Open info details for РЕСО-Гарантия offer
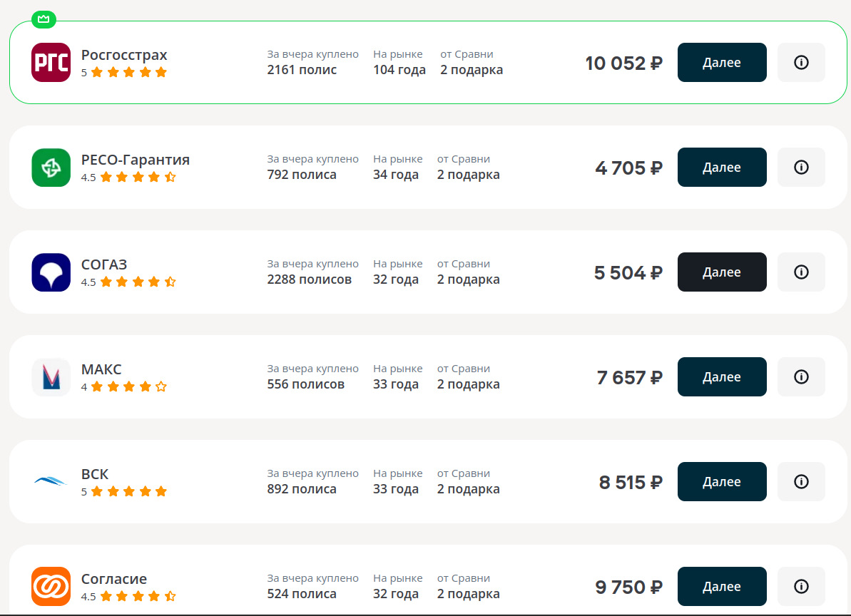Image resolution: width=851 pixels, height=616 pixels. pos(801,168)
